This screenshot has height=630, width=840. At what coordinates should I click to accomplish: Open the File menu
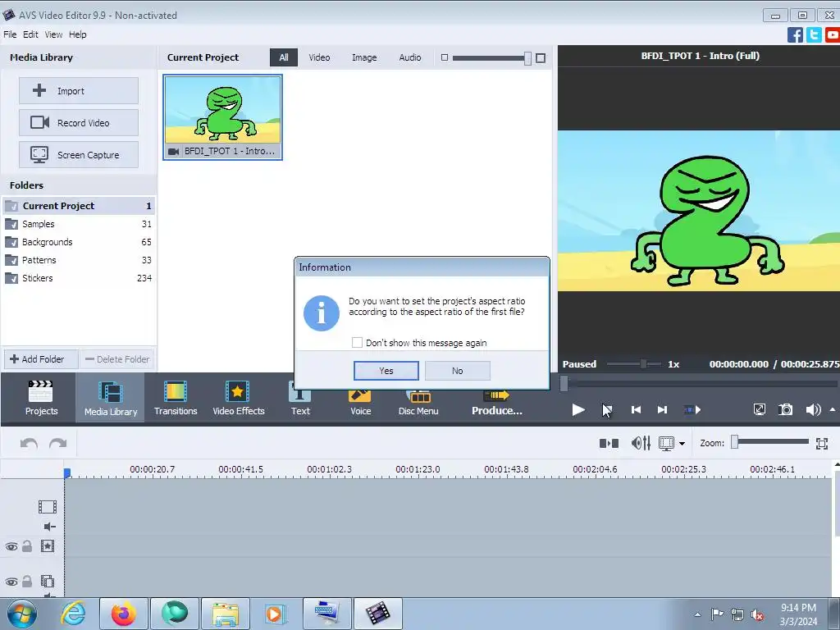pos(10,34)
